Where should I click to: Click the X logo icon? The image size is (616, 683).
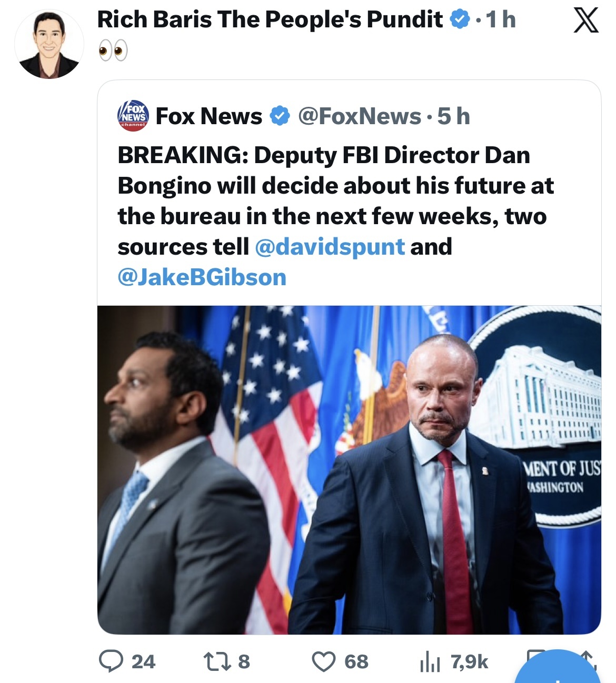click(x=585, y=21)
